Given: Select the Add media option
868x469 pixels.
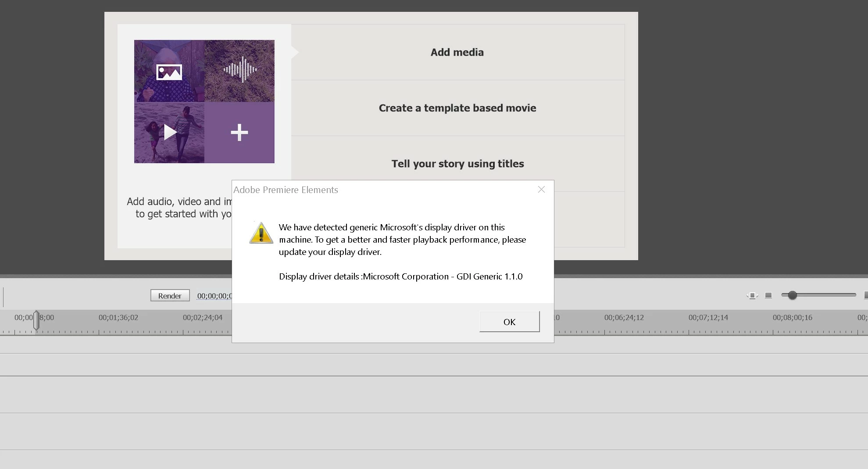Looking at the screenshot, I should click(457, 52).
